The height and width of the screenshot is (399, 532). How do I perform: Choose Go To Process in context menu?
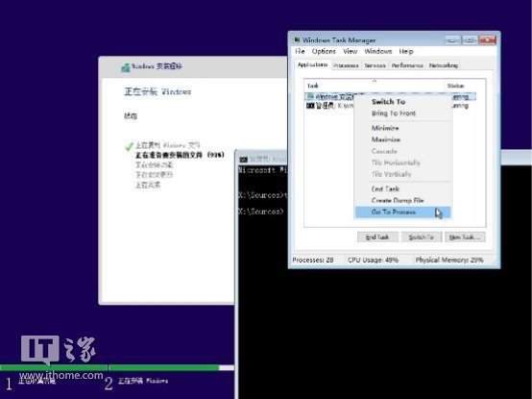coord(402,212)
